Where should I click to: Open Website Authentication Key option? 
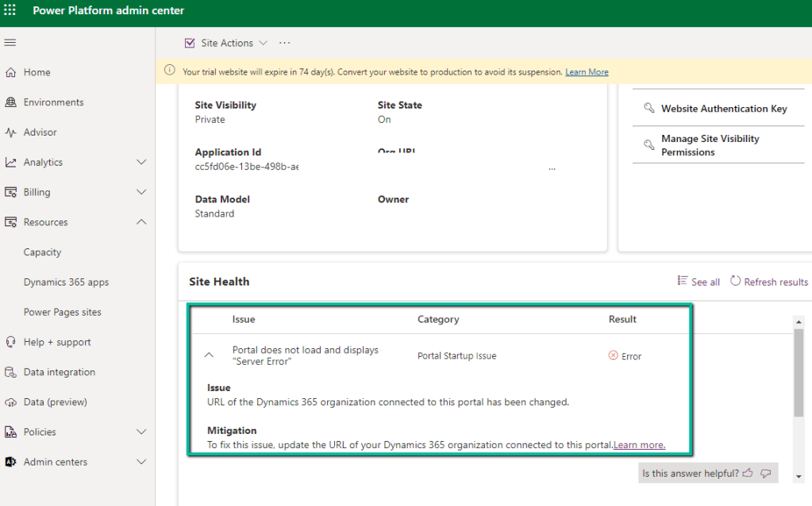pyautogui.click(x=723, y=109)
